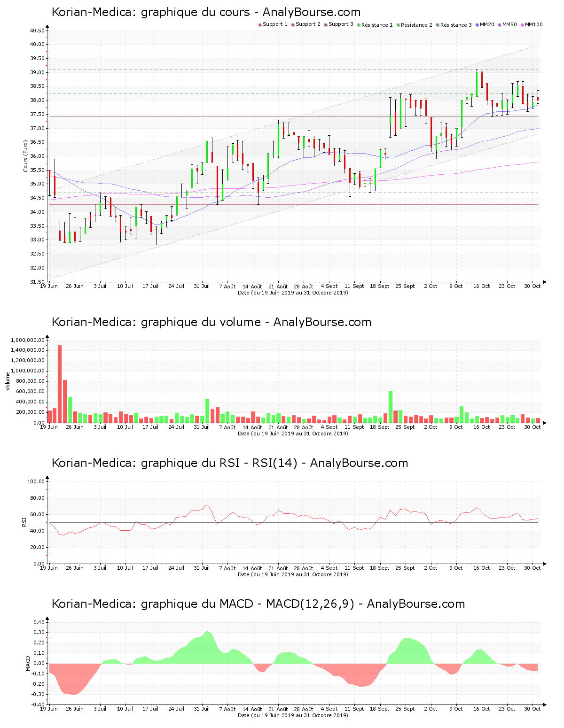Click the '100.00' RSI axis label

(36, 481)
